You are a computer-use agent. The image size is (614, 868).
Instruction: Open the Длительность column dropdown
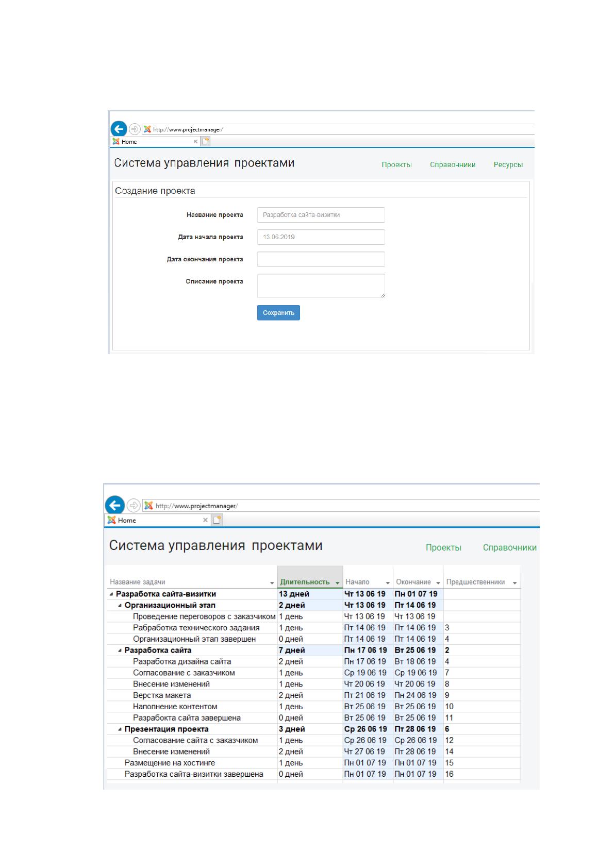338,582
